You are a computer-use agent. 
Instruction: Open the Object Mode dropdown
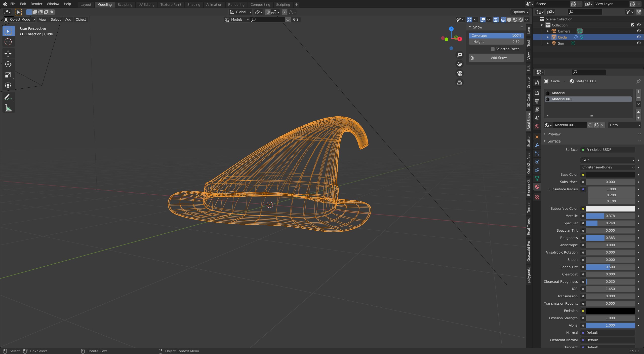(x=20, y=19)
